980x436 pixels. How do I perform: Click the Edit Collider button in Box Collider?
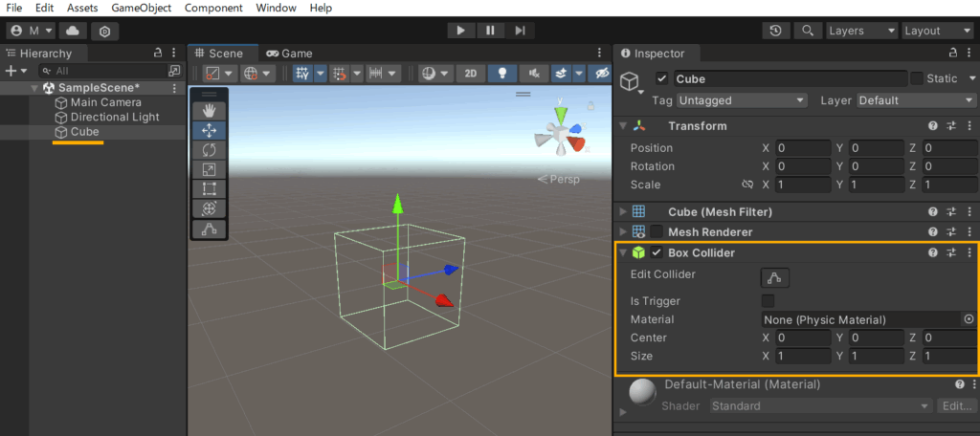click(775, 277)
